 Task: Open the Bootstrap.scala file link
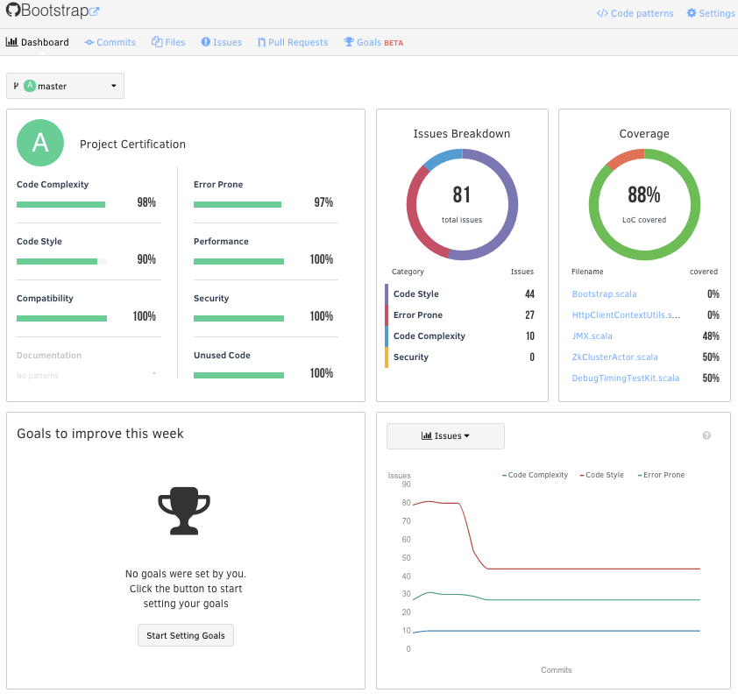(x=604, y=294)
